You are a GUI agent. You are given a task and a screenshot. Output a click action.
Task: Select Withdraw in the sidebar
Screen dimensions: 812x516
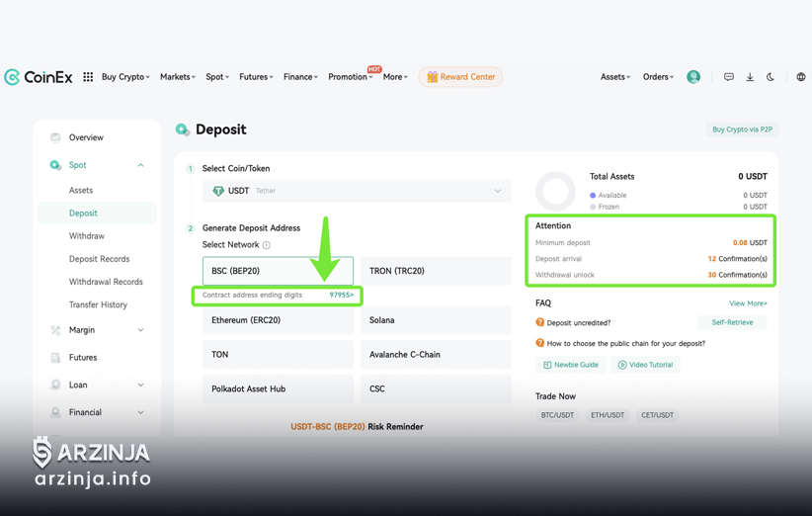click(x=87, y=235)
